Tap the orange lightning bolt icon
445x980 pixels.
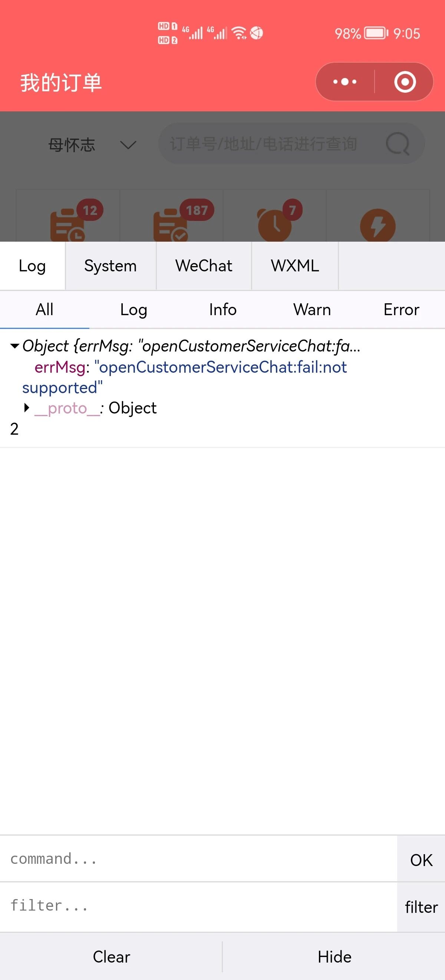click(378, 225)
